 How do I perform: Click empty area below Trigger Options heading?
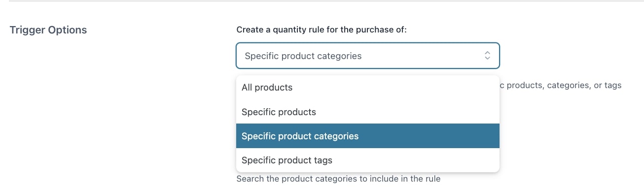pyautogui.click(x=99, y=108)
